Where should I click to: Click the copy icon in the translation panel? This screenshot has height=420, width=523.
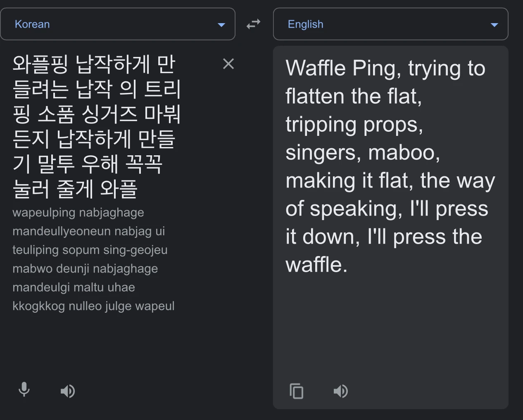coord(297,391)
